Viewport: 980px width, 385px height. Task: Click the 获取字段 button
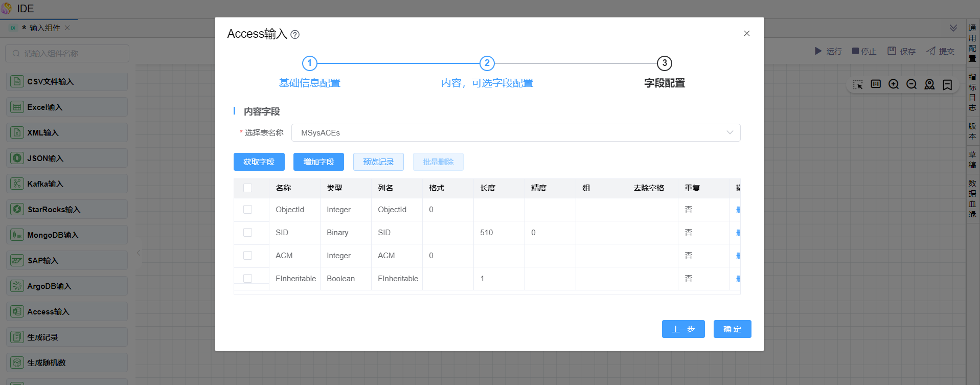point(259,162)
